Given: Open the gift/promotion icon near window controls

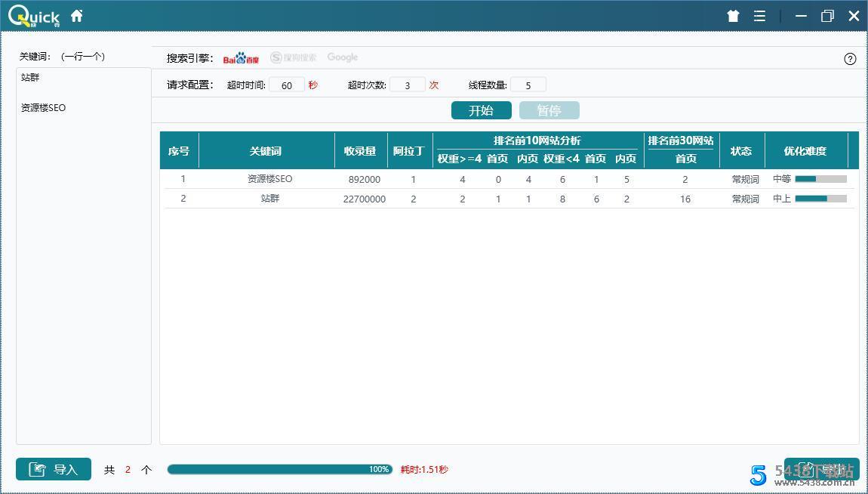Looking at the screenshot, I should pos(732,15).
